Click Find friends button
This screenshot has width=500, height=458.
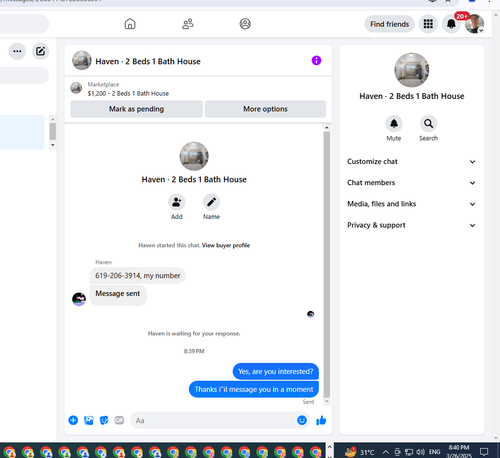pyautogui.click(x=389, y=24)
